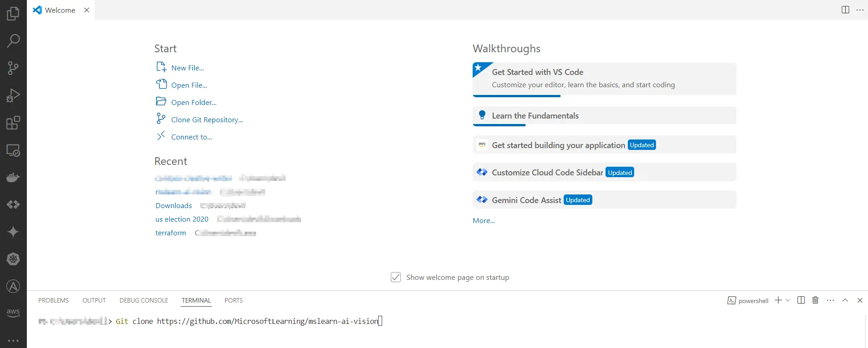Open the Explorer view in activity bar

(x=13, y=14)
